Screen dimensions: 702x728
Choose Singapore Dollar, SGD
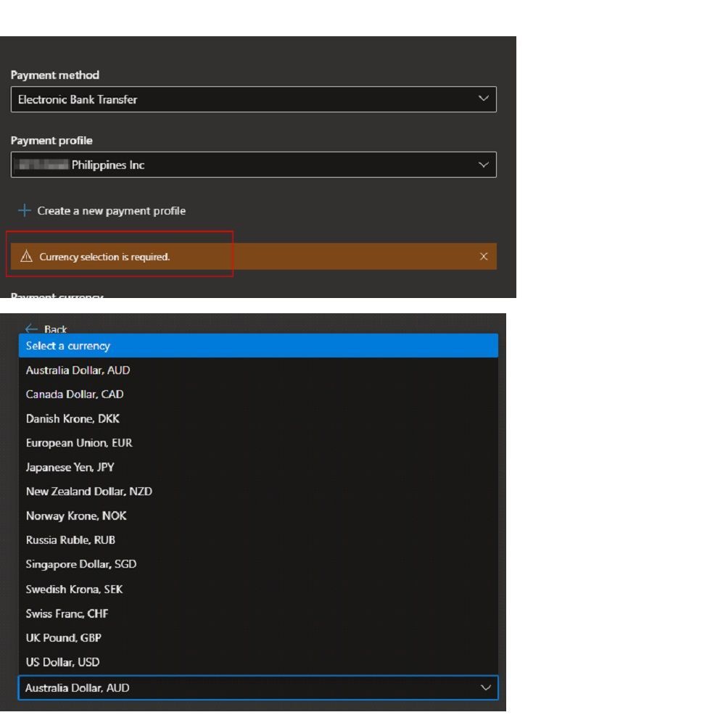click(258, 564)
